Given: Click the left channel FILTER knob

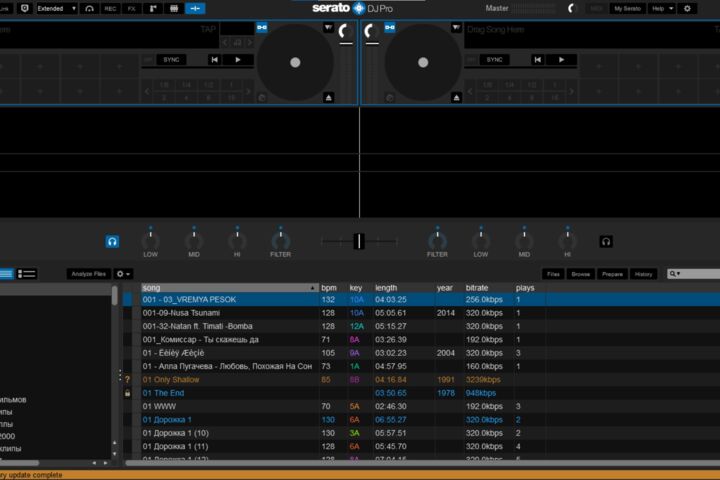Looking at the screenshot, I should click(x=281, y=240).
